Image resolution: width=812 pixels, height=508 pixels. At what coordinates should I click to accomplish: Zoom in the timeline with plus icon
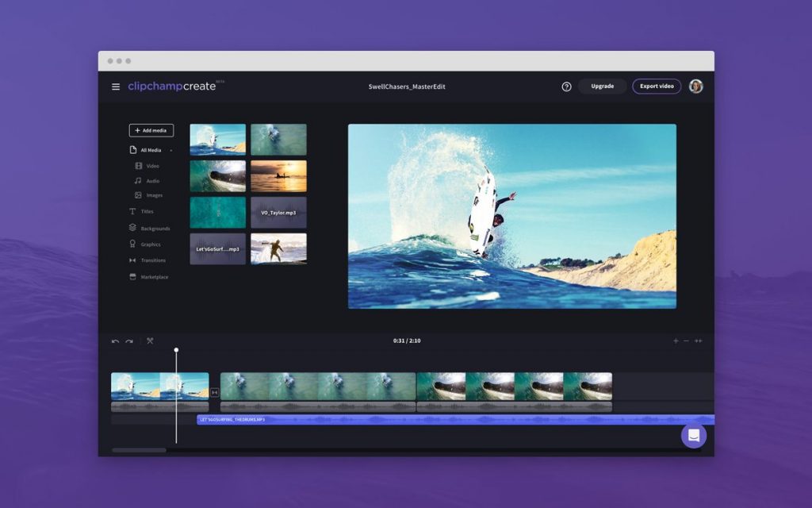(676, 341)
